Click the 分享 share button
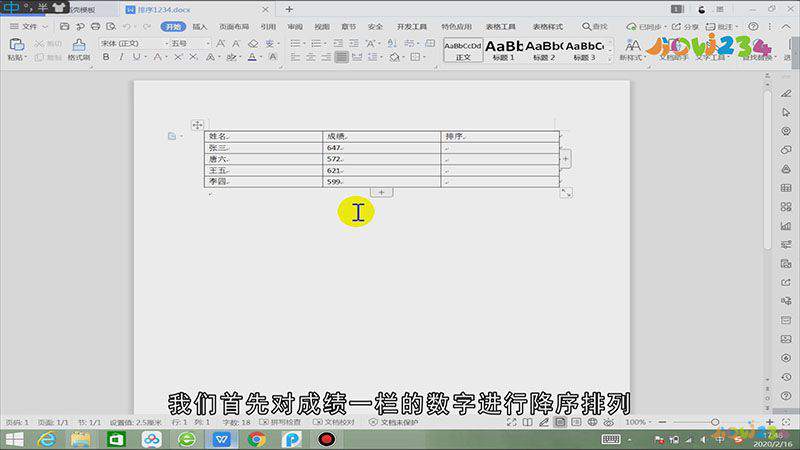Viewport: 800px width, 450px height. click(685, 27)
